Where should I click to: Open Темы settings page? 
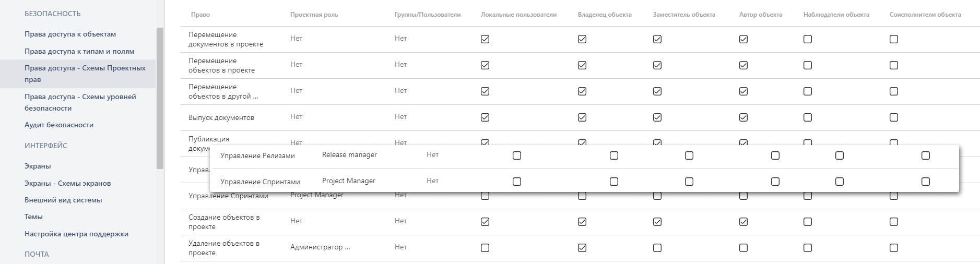[x=33, y=217]
